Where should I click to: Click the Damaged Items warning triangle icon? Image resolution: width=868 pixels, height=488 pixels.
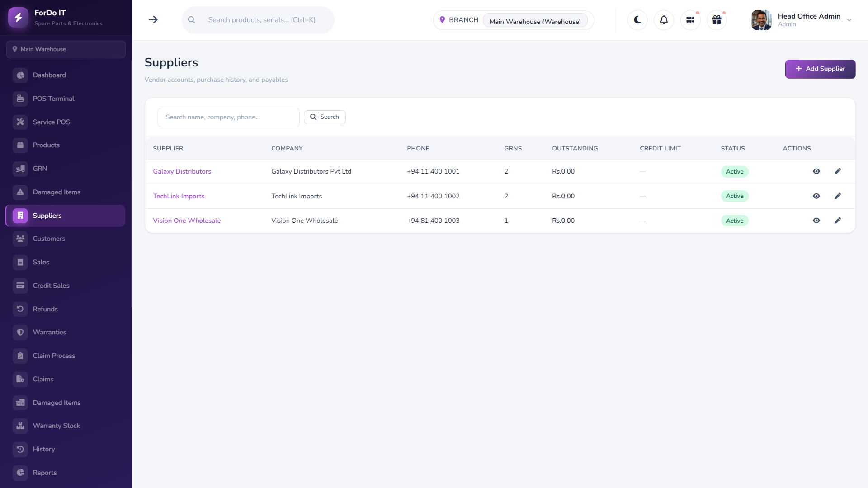[x=20, y=192]
